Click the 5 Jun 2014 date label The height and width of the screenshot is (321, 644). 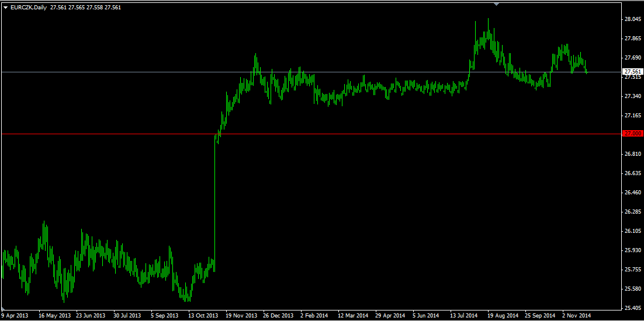click(x=427, y=316)
